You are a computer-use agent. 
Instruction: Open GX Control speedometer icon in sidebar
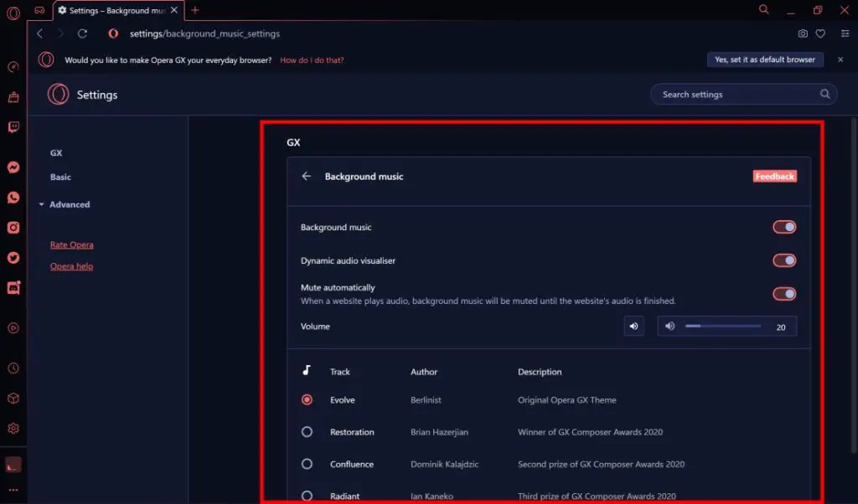(x=13, y=67)
